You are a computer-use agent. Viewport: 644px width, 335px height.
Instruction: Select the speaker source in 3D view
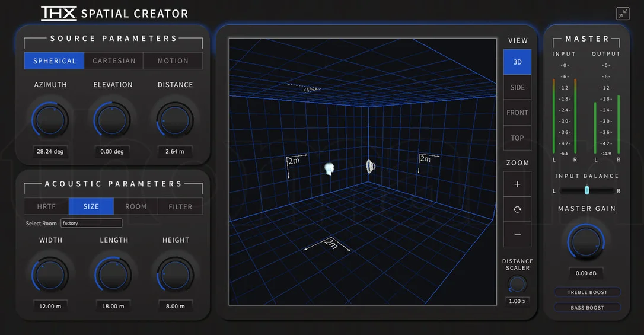(x=371, y=166)
